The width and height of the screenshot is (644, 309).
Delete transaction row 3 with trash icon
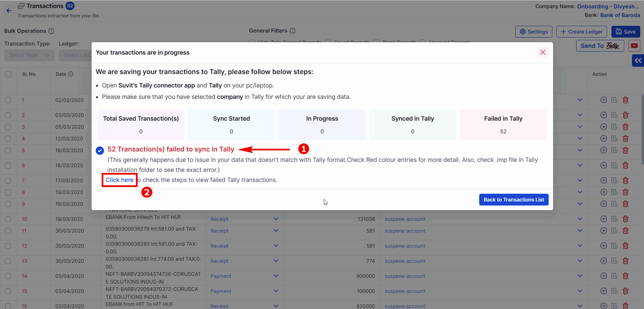[x=626, y=127]
